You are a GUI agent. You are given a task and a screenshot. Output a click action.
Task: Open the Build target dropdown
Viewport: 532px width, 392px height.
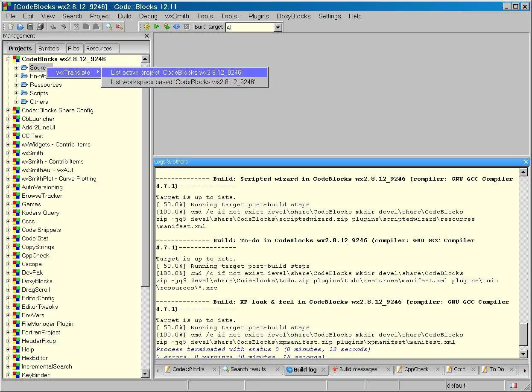pyautogui.click(x=278, y=27)
